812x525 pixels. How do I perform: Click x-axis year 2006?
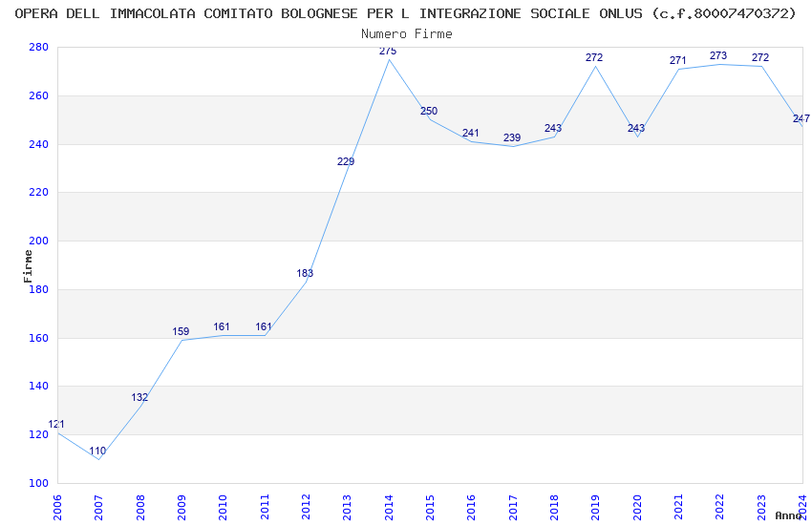(57, 507)
